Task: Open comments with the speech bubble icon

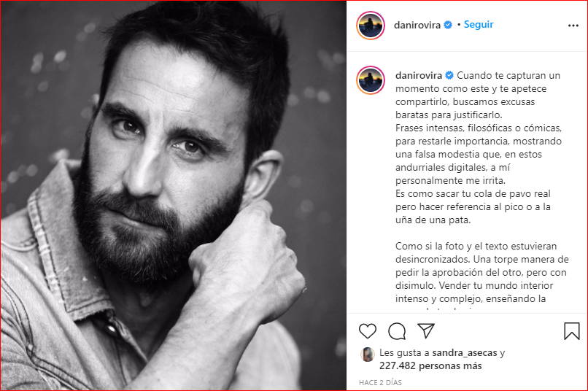Action: point(397,331)
